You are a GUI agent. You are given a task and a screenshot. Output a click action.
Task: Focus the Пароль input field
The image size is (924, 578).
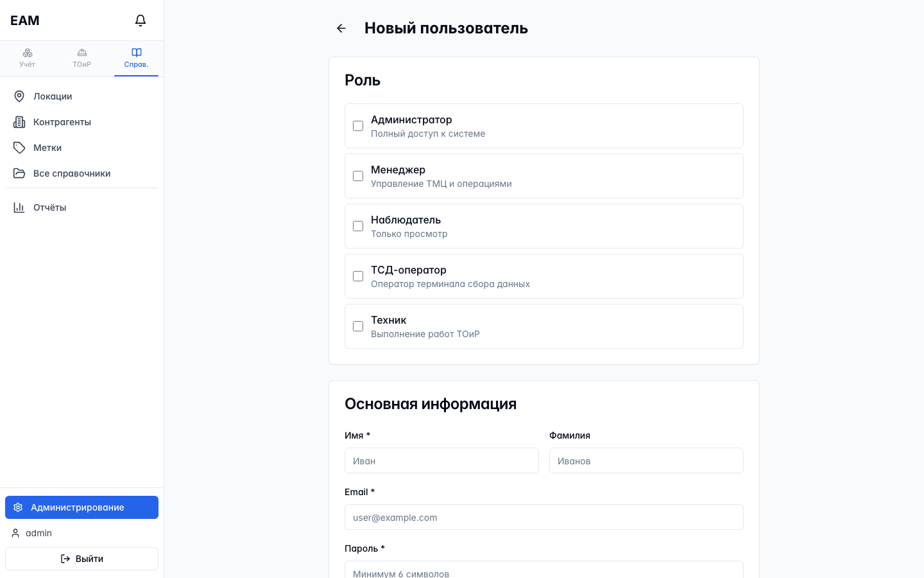point(544,570)
